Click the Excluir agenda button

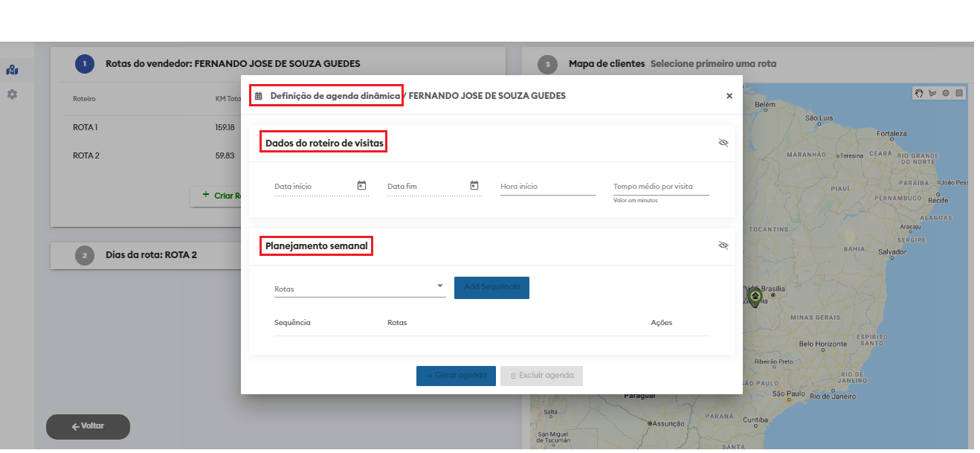541,376
